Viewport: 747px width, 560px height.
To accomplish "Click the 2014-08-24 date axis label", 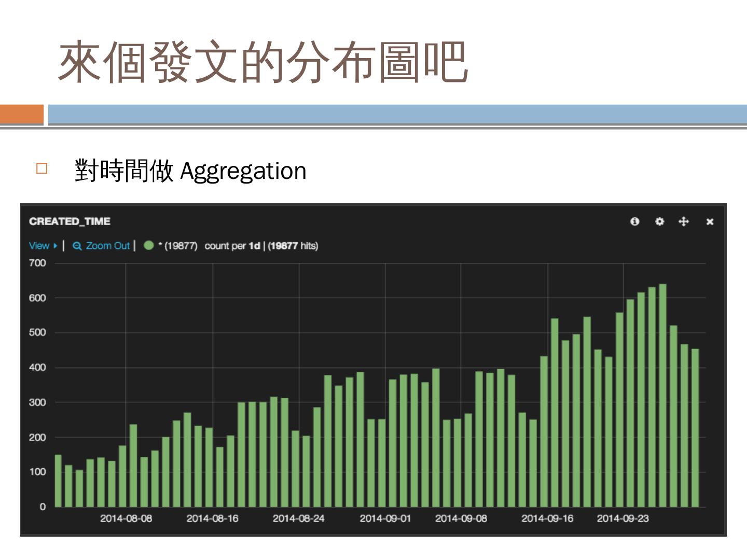I will (298, 519).
